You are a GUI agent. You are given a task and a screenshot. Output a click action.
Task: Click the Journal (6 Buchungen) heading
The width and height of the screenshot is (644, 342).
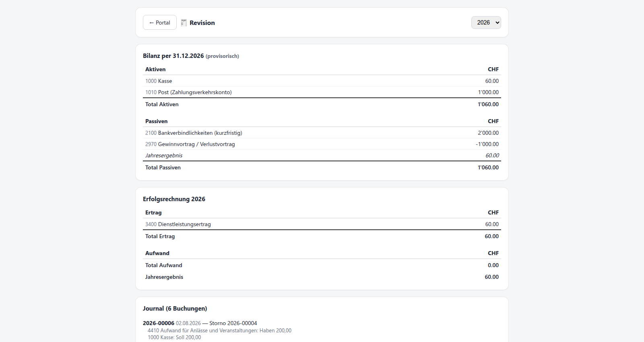tap(175, 309)
